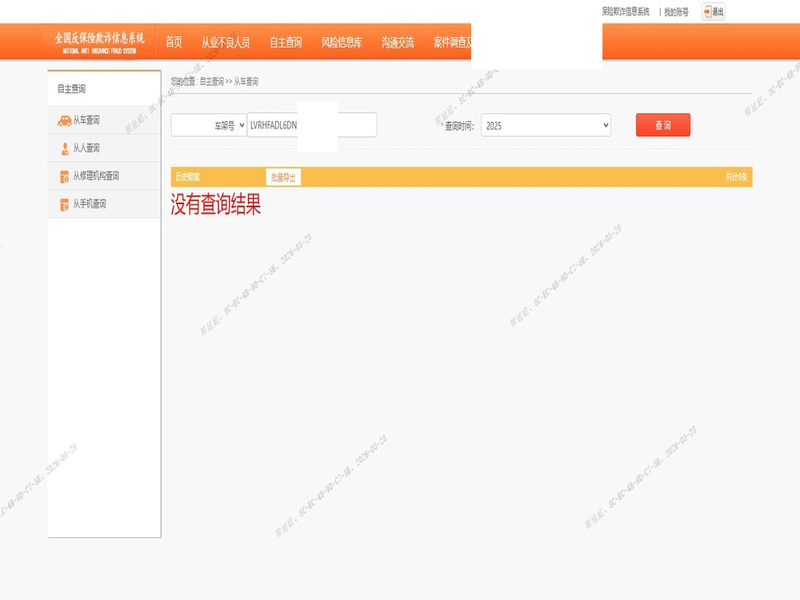Open the 我的账号 link
800x600 pixels.
(676, 12)
